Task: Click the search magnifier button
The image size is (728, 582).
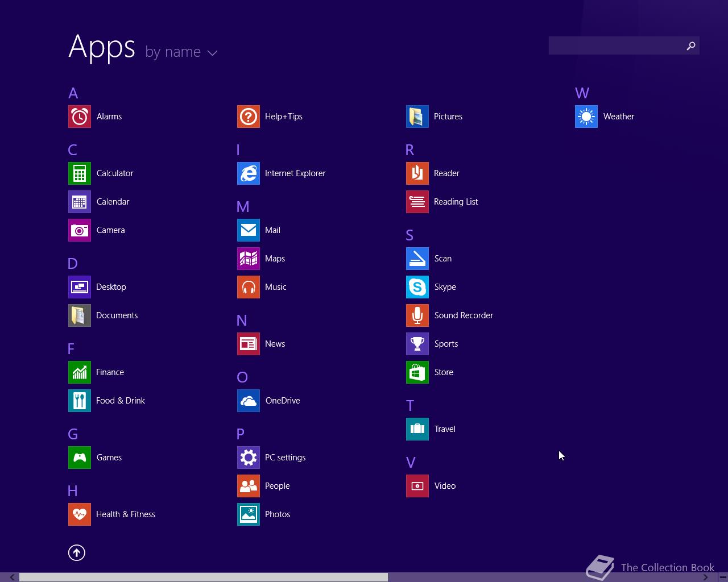Action: (691, 45)
